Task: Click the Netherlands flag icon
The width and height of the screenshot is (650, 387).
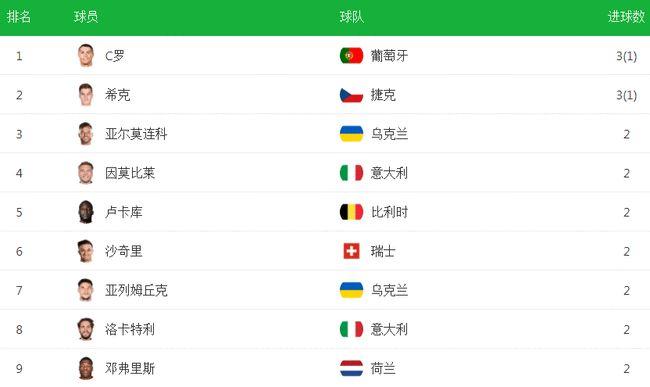Action: point(351,368)
